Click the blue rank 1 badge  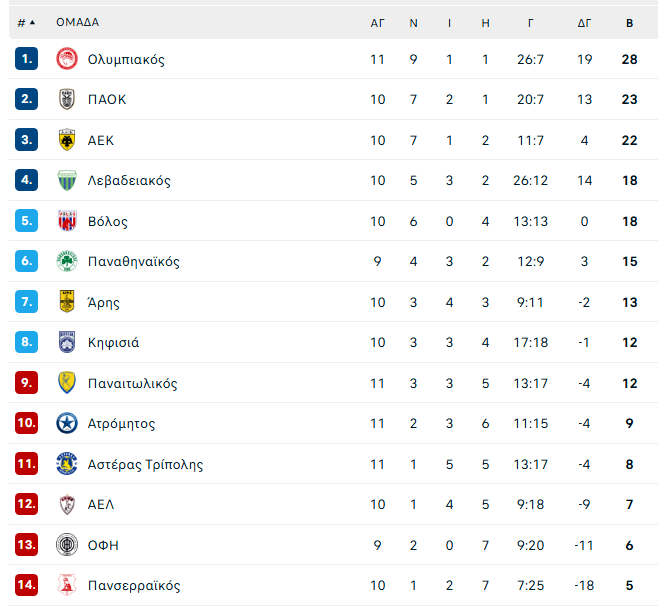[x=26, y=59]
